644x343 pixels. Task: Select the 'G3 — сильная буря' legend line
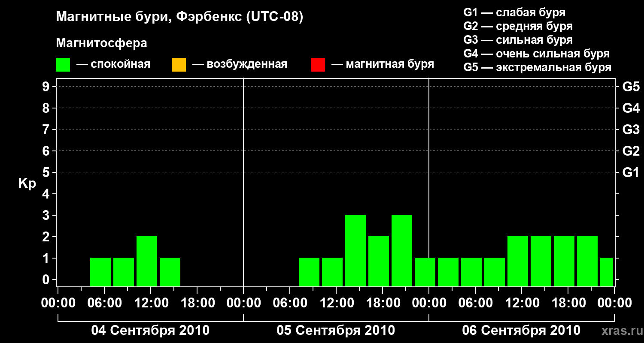518,40
